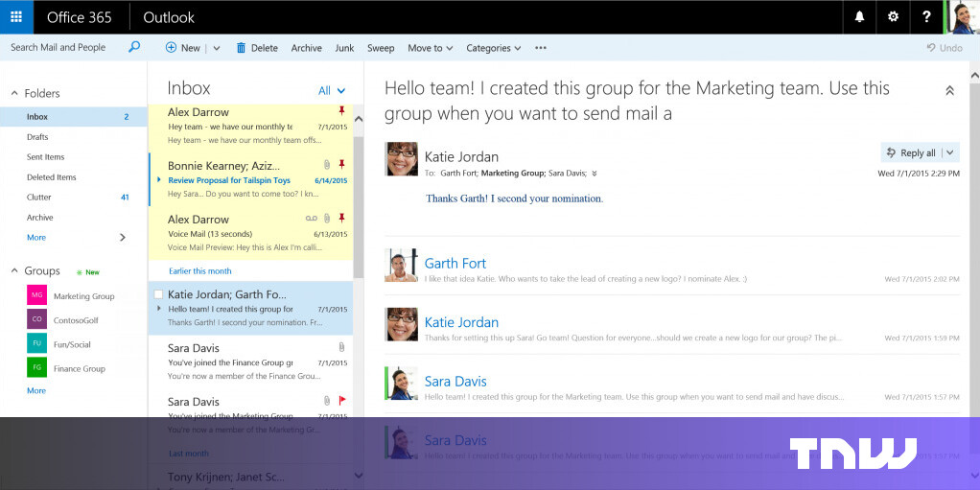Click the search magnifier icon
980x490 pixels.
(134, 47)
